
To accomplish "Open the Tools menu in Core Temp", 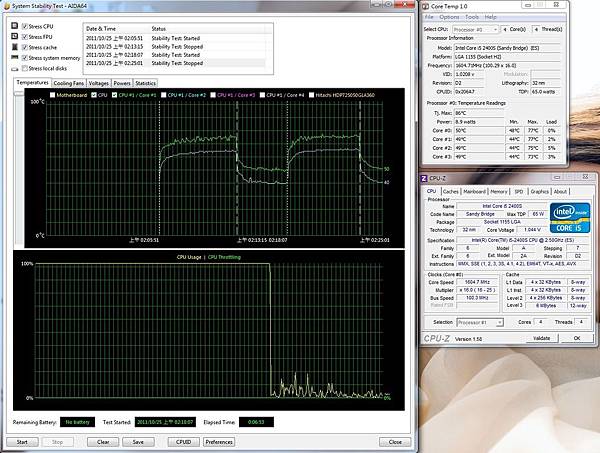I will pos(472,17).
